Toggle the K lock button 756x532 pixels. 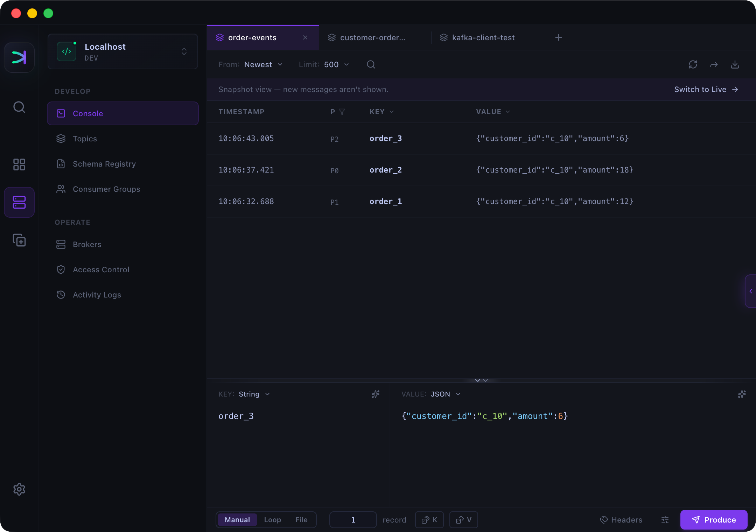point(429,520)
